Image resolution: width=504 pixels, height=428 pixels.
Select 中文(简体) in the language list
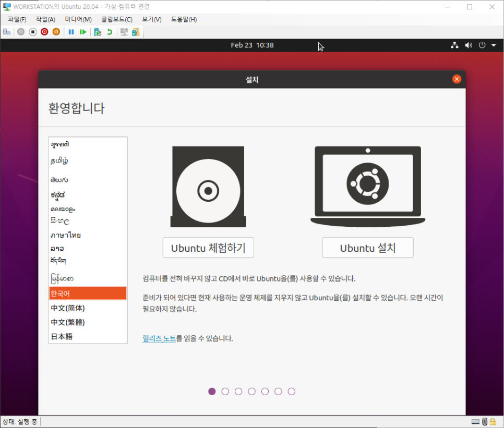[x=88, y=308]
